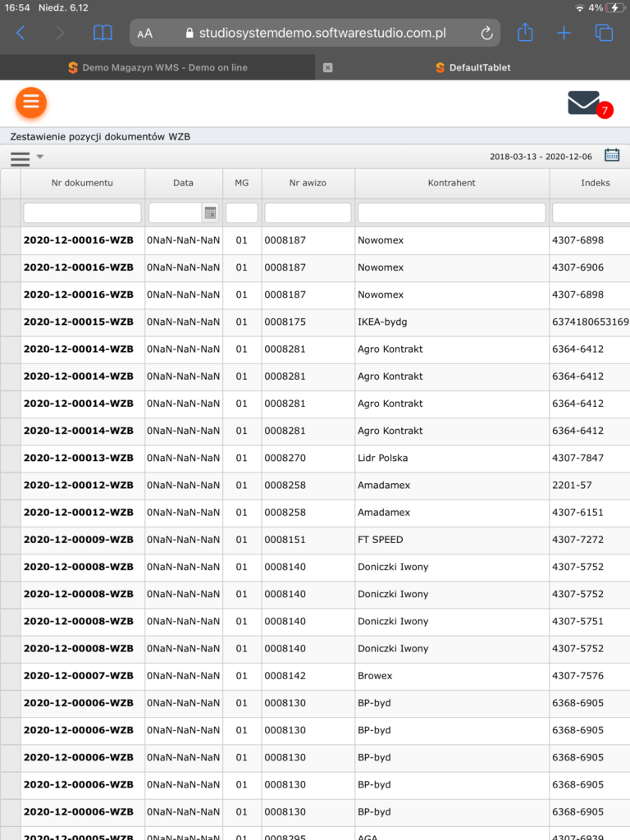
Task: Select row selector of first 2020-12-00016-WZB row
Action: pyautogui.click(x=11, y=240)
